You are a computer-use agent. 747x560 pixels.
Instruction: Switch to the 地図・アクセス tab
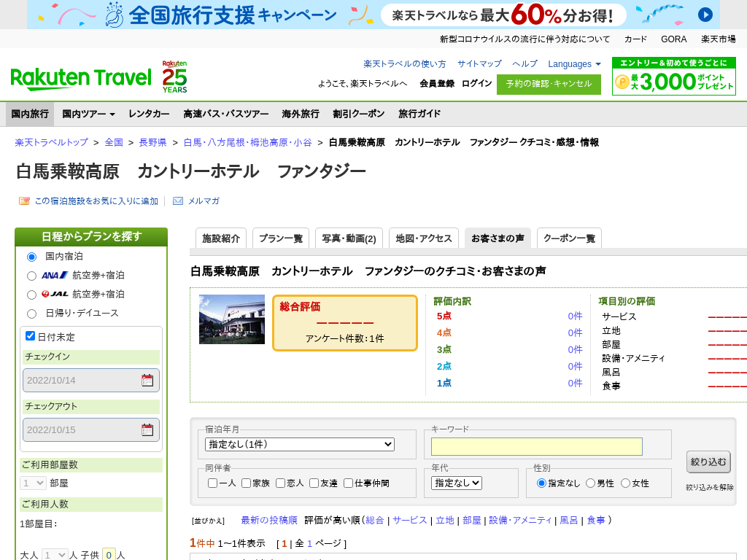pyautogui.click(x=424, y=238)
